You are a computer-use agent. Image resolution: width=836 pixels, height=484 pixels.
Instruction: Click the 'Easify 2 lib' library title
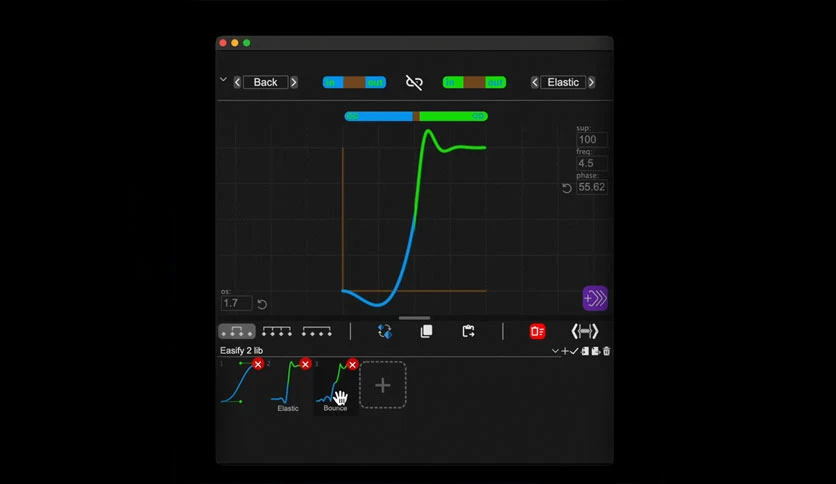point(242,350)
